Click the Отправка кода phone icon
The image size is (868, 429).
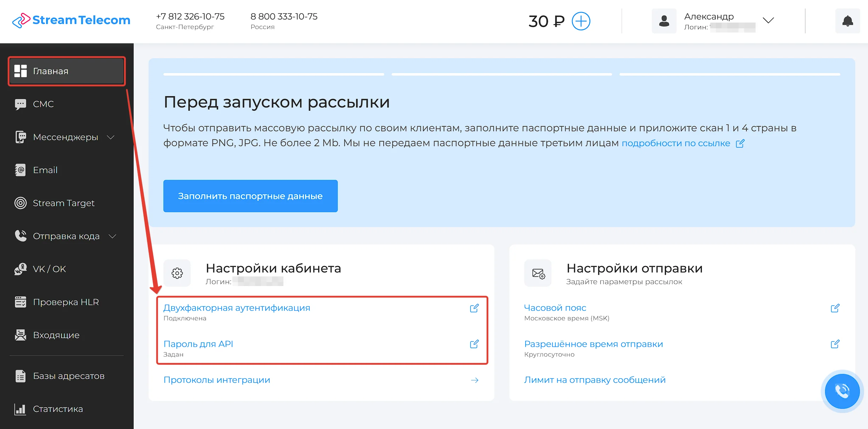[21, 236]
